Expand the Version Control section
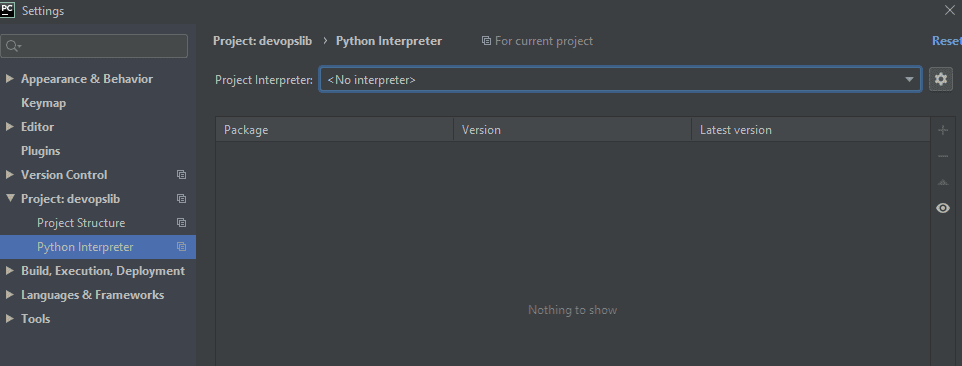Viewport: 962px width, 366px height. [x=9, y=174]
